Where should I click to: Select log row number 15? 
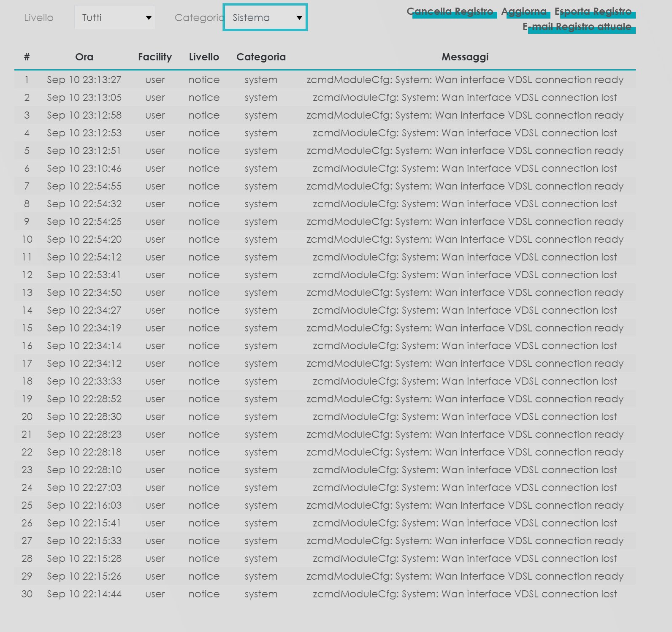[x=27, y=328]
